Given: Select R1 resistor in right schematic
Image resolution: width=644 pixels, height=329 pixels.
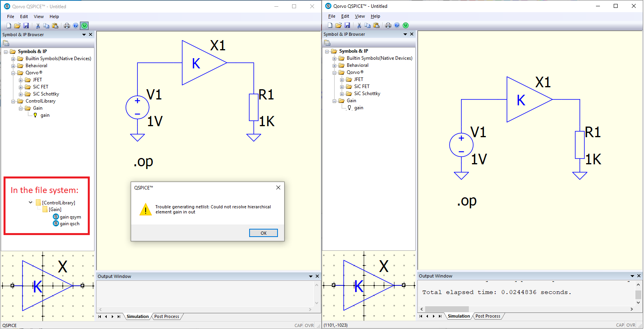Looking at the screenshot, I should coord(579,145).
